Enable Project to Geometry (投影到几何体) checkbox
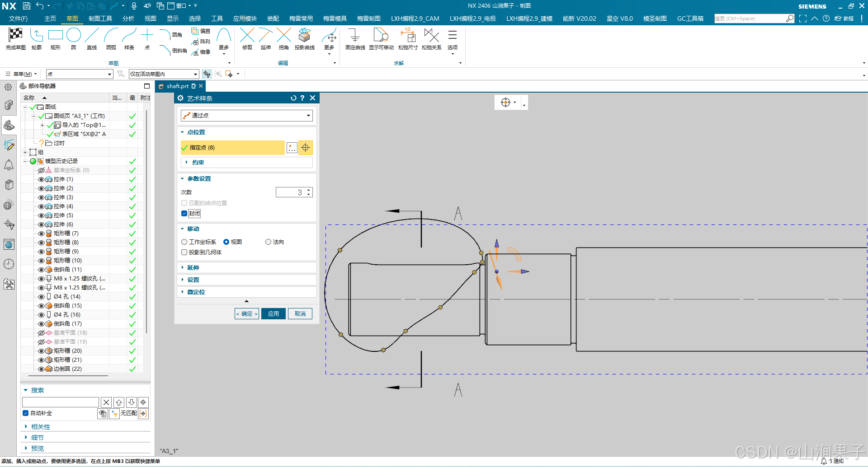Screen dimensions: 868x467 tap(184, 252)
